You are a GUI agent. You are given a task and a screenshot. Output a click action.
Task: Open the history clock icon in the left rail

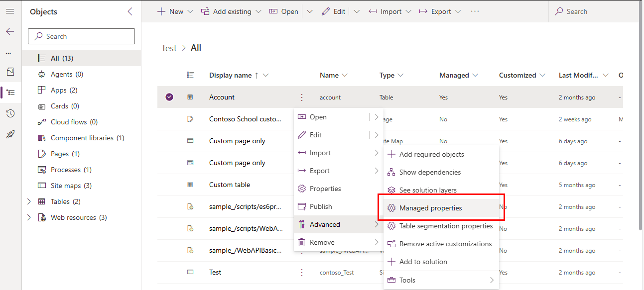pyautogui.click(x=10, y=113)
